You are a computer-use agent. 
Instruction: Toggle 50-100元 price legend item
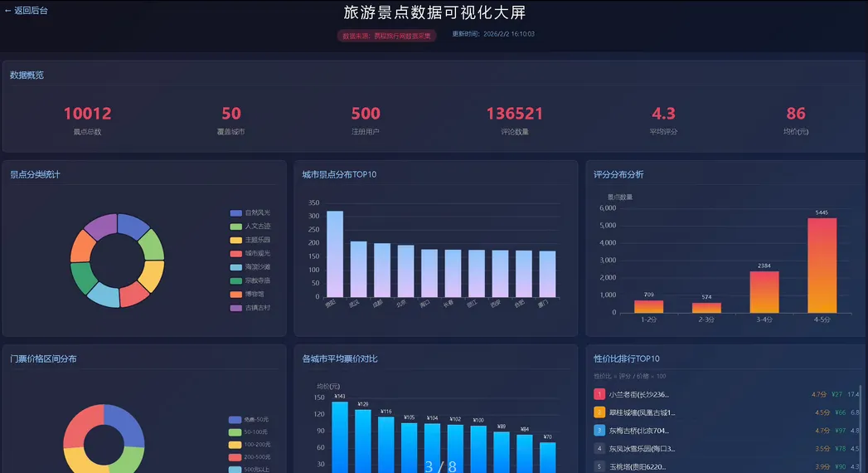[x=248, y=432]
